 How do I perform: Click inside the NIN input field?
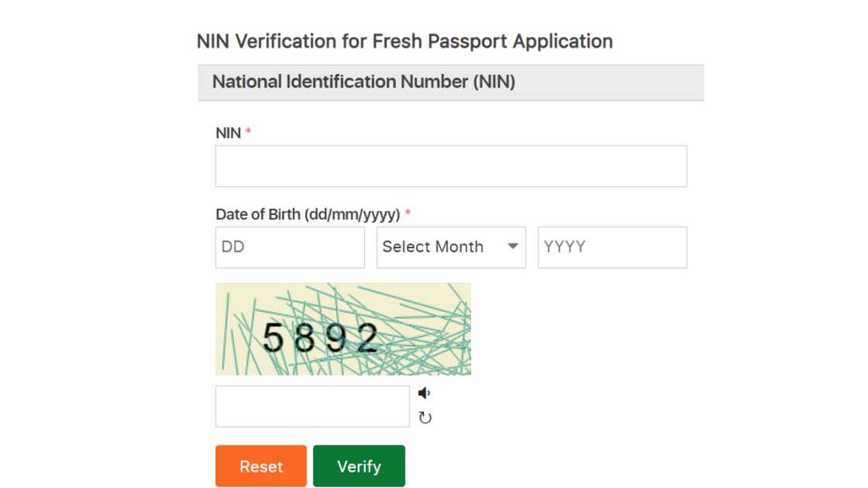[450, 165]
